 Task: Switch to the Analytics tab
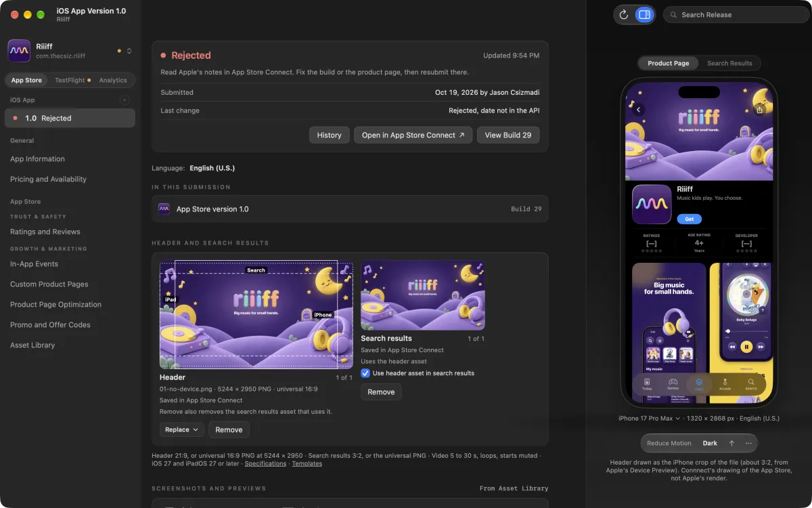pos(113,80)
